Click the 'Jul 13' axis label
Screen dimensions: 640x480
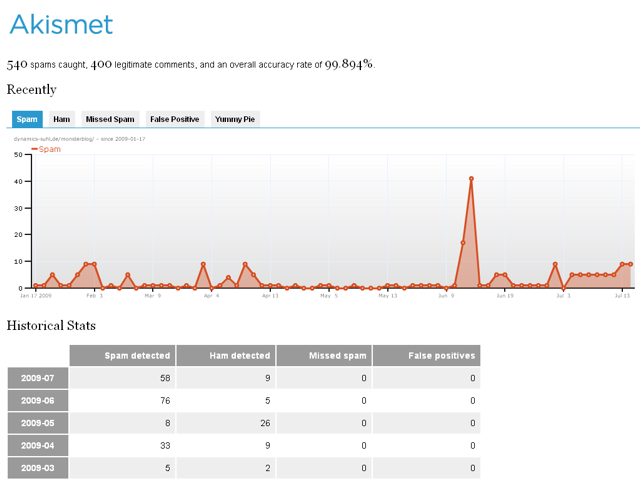[x=622, y=296]
